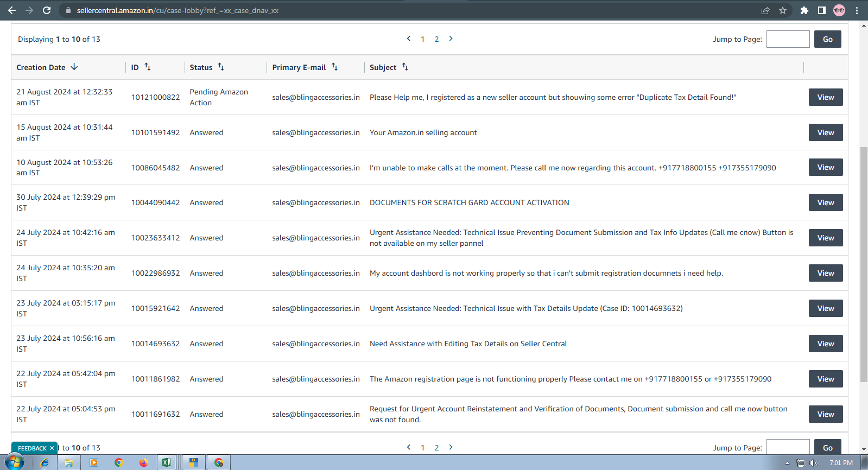Viewport: 868px width, 470px height.
Task: Select 'Pending Amazon Action' status text
Action: click(x=219, y=97)
